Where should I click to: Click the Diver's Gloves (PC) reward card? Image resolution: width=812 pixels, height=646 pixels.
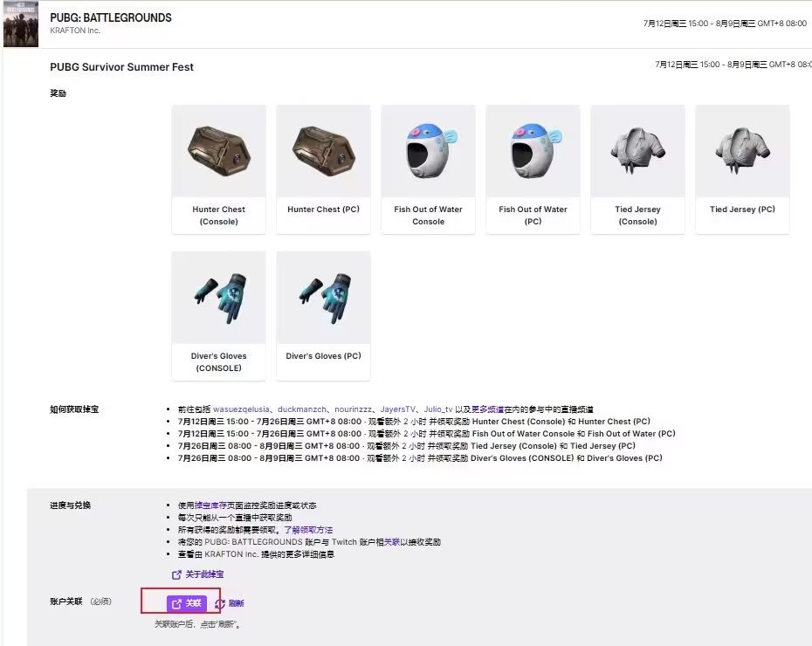click(x=323, y=316)
